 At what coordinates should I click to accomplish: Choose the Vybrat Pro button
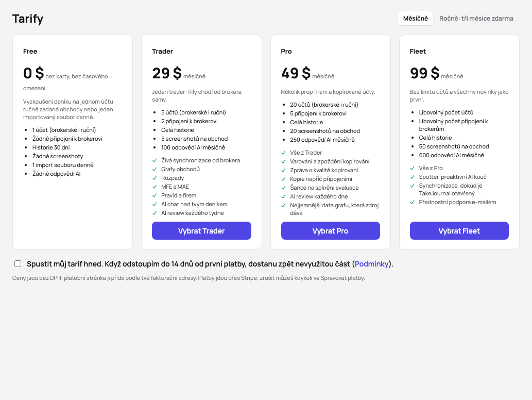coord(331,231)
